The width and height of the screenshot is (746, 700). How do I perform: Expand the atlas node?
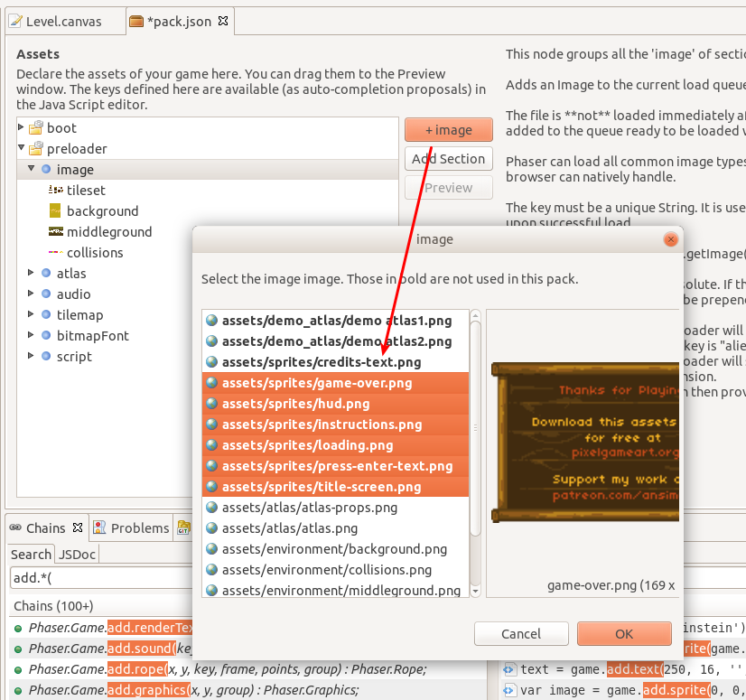30,273
